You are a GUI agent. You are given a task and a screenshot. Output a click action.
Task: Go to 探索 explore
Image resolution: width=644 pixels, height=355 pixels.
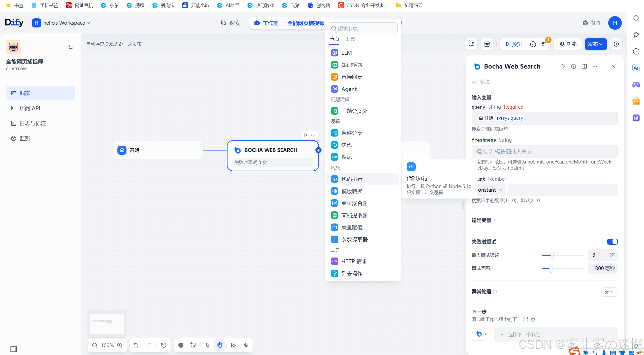click(231, 23)
